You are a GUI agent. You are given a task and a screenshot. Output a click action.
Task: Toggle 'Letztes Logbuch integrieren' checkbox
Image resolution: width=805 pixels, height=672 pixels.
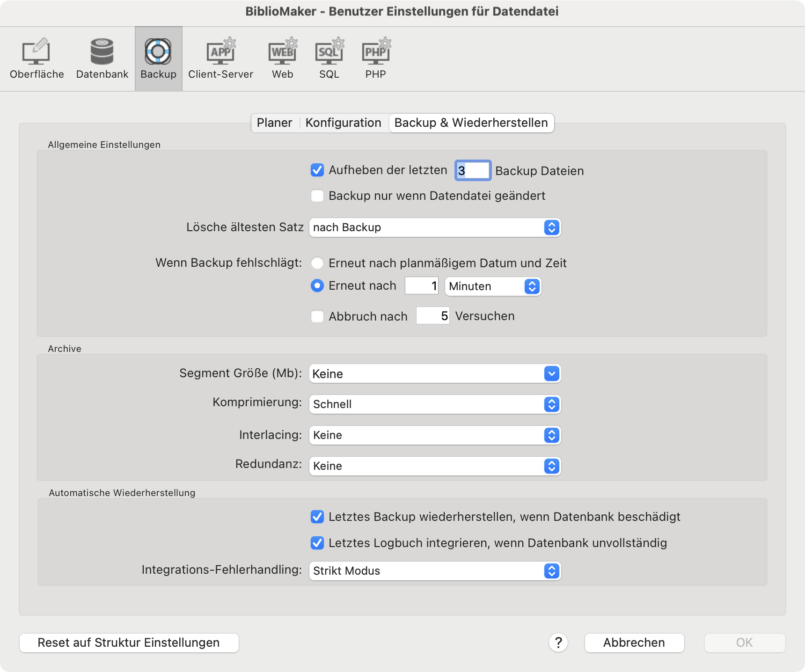pyautogui.click(x=317, y=543)
